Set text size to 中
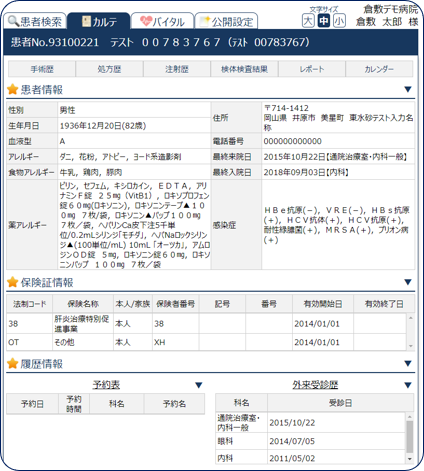 [x=324, y=21]
